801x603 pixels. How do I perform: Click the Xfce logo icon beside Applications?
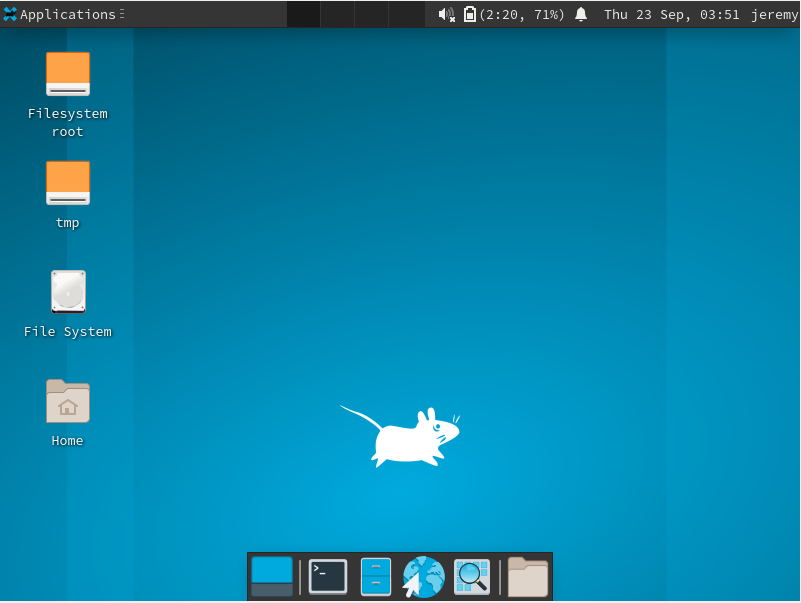(x=10, y=14)
